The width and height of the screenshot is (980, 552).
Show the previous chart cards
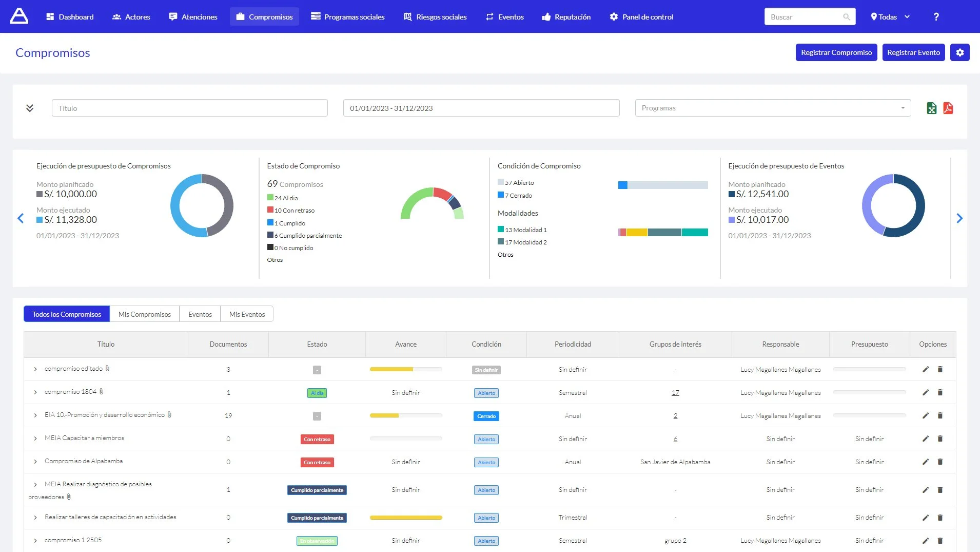(x=21, y=218)
